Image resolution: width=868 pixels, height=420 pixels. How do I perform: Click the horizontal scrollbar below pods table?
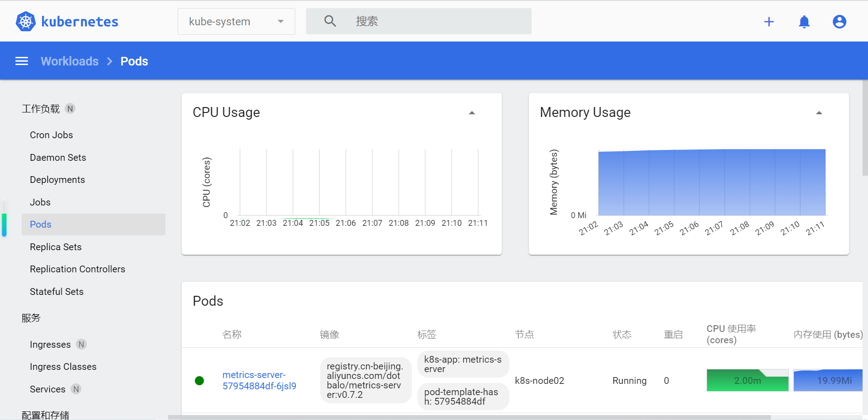[x=469, y=417]
